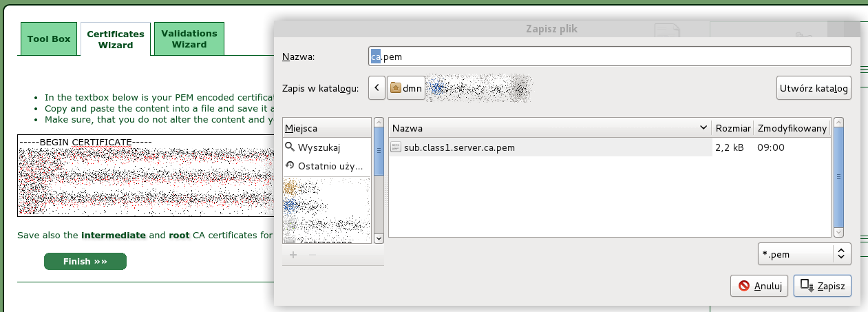Click the plus add-bookmark icon under places
Screen dimensions: 868x312
pyautogui.click(x=293, y=255)
